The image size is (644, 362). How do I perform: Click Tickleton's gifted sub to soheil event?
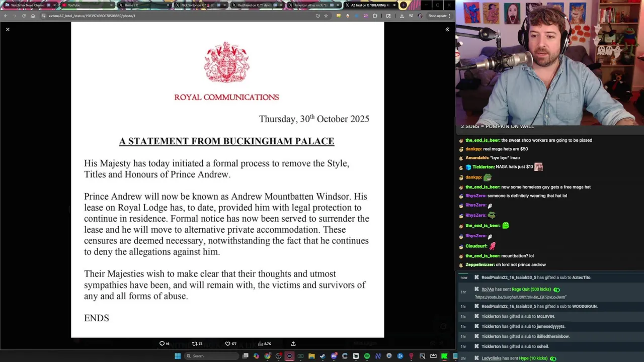(515, 346)
